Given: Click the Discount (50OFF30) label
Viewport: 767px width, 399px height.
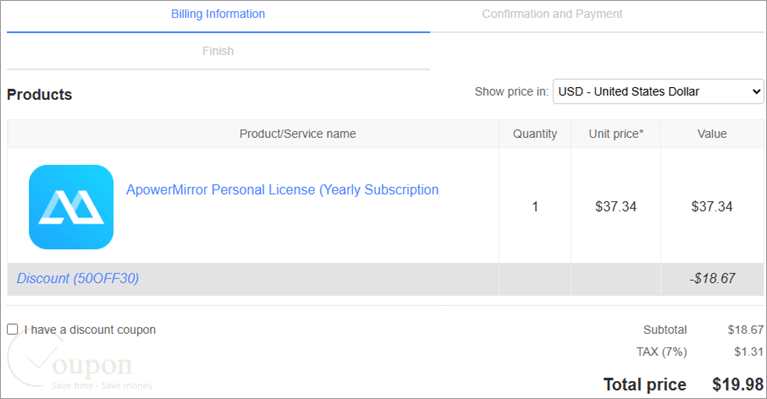Looking at the screenshot, I should tap(78, 278).
